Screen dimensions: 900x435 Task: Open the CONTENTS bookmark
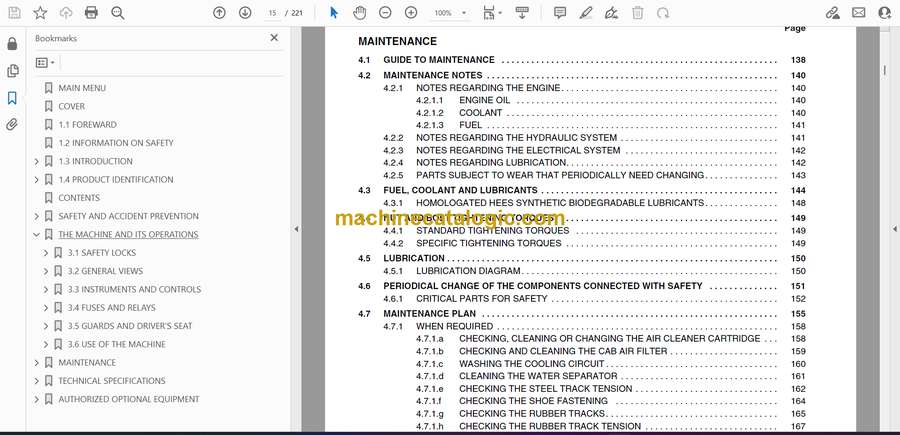[x=79, y=198]
